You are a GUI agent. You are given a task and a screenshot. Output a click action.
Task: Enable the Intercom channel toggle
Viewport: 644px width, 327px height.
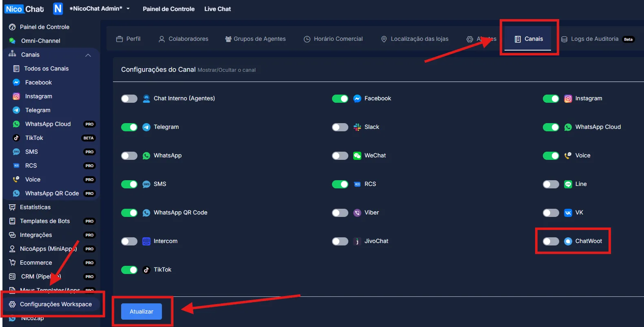(129, 241)
